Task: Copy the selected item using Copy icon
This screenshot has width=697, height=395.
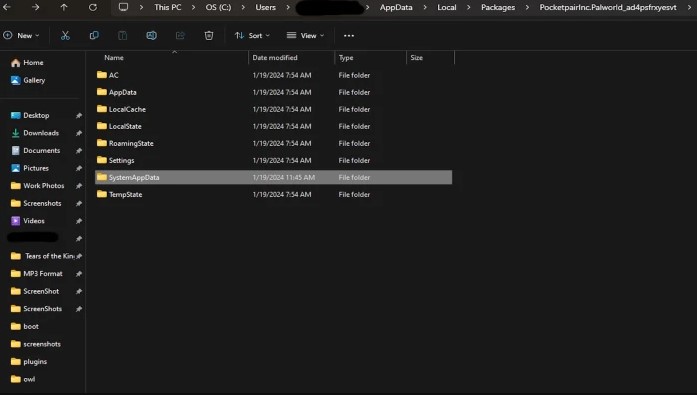Action: [x=94, y=36]
